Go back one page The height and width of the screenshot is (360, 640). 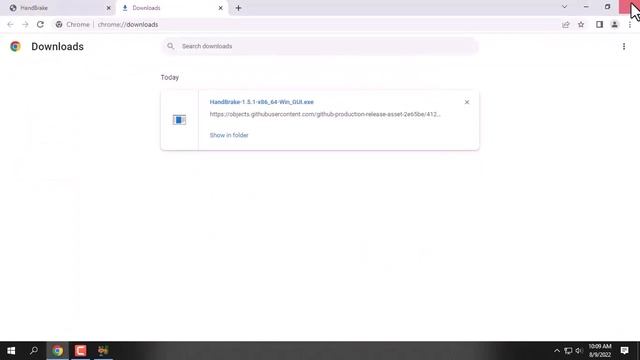[x=10, y=24]
